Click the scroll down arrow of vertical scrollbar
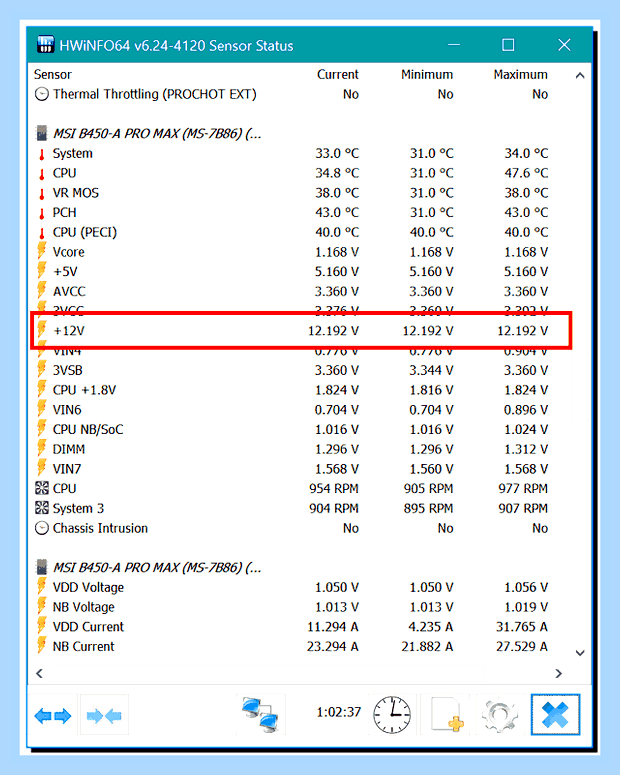The height and width of the screenshot is (775, 620). tap(580, 653)
